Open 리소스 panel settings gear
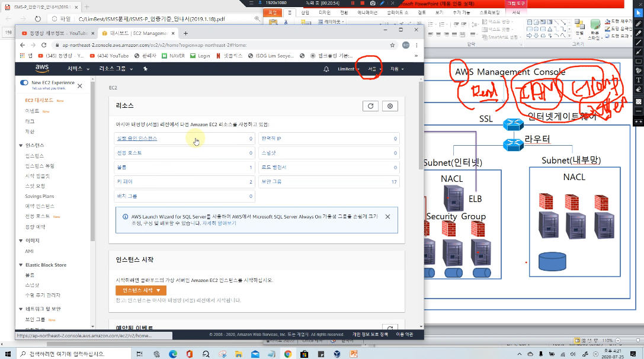 pos(390,106)
